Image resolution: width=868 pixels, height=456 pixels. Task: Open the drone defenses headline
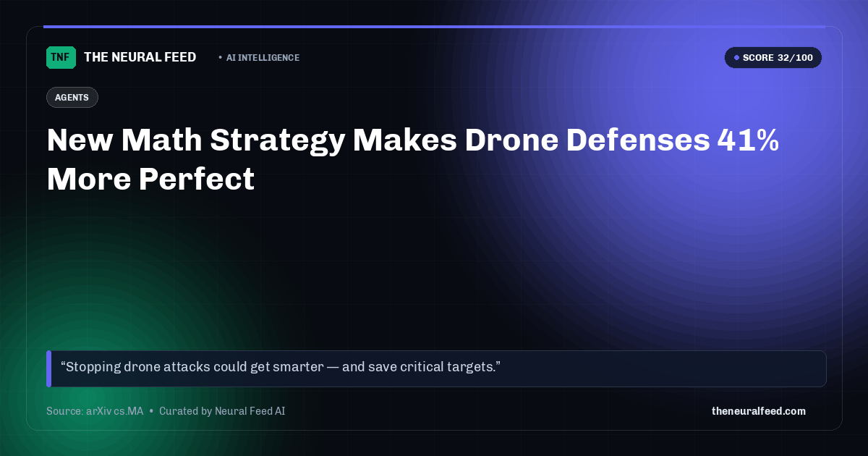click(412, 160)
